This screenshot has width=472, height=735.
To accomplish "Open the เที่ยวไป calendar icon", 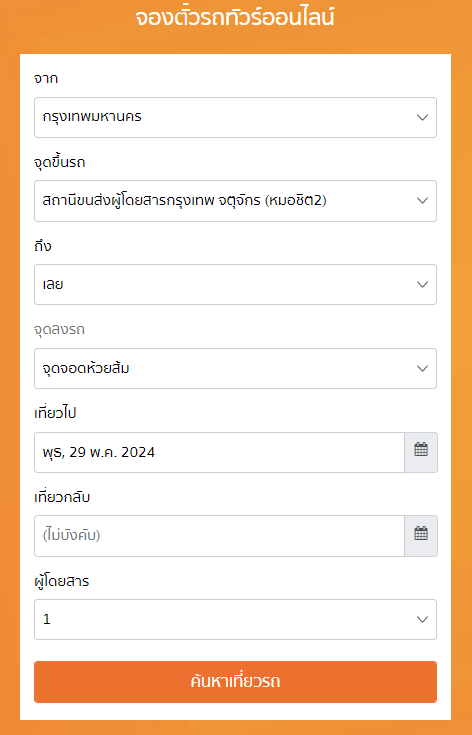I will 421,452.
